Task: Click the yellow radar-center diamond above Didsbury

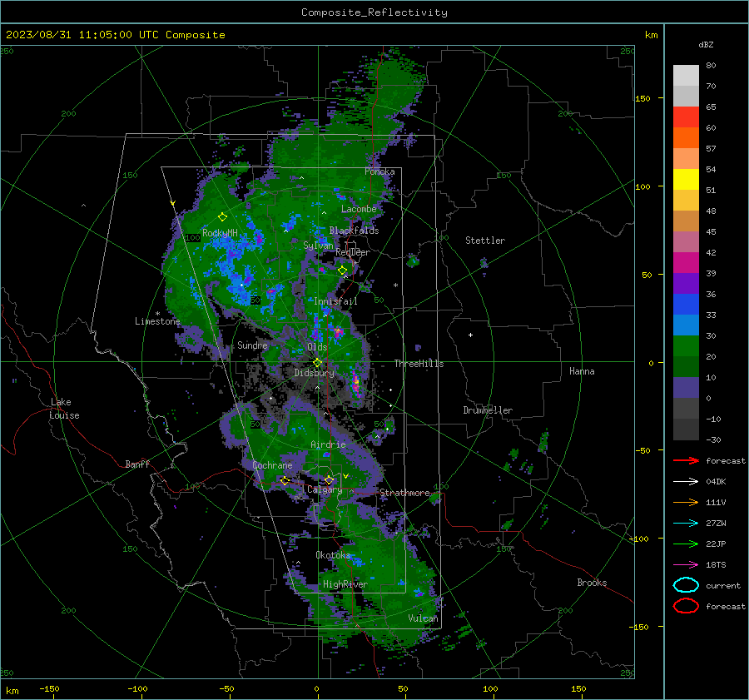Action: click(x=317, y=362)
